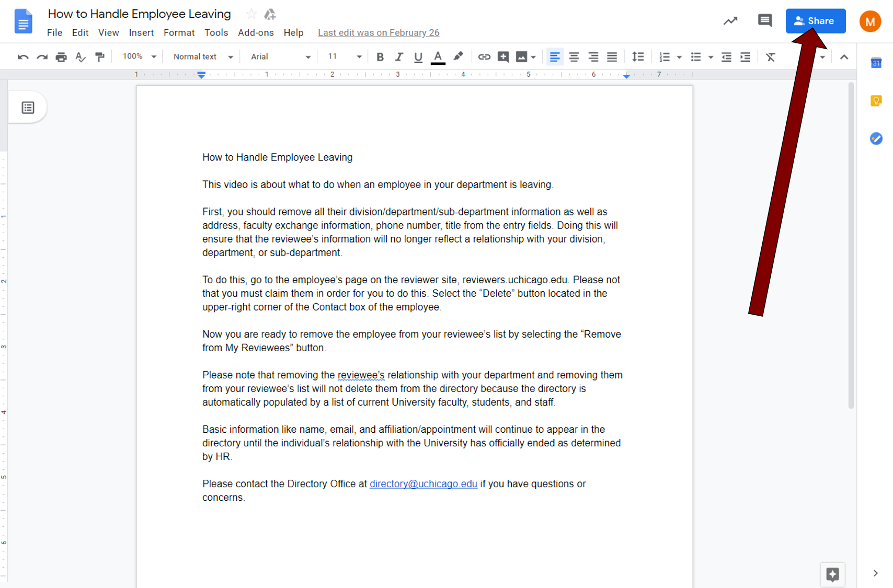Click the blue Share button
This screenshot has height=588, width=893.
[815, 21]
